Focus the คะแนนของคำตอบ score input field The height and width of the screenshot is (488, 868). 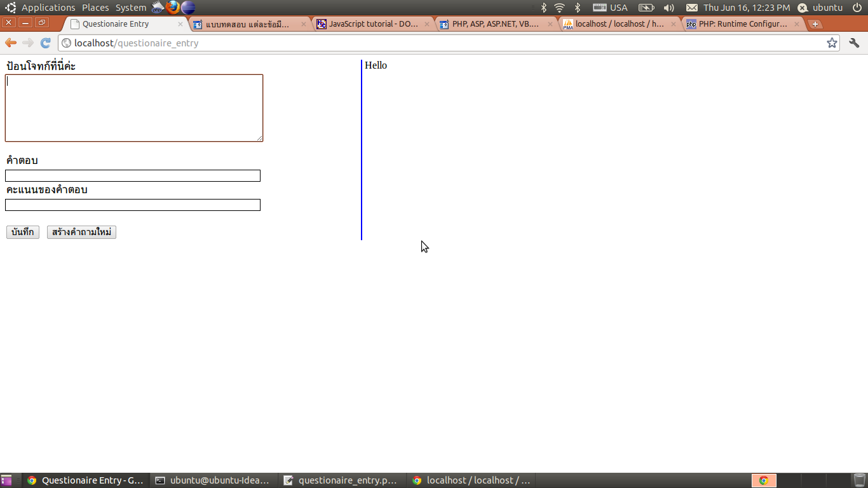coord(133,205)
